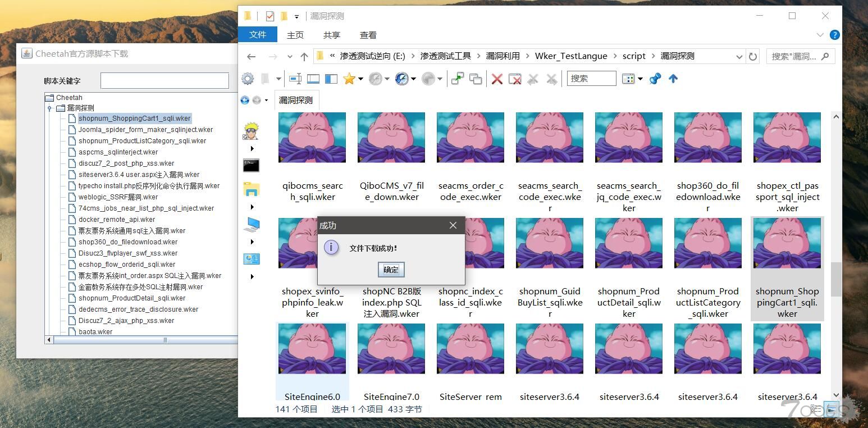The image size is (868, 428).
Task: Click the control panel sidebar icon
Action: click(x=251, y=259)
